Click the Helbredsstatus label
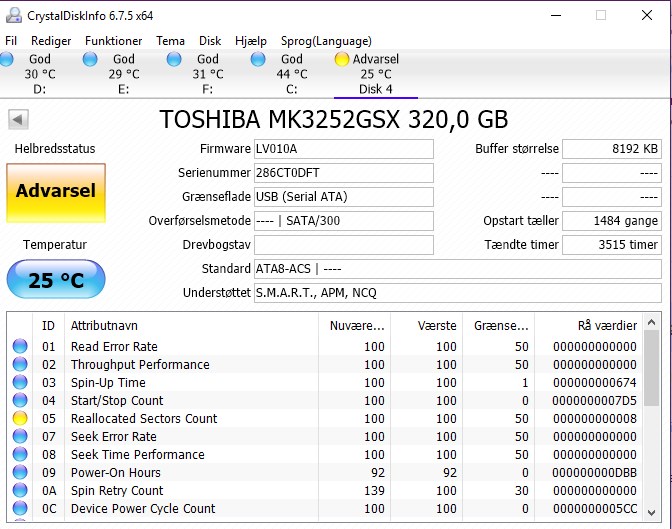 (x=55, y=149)
